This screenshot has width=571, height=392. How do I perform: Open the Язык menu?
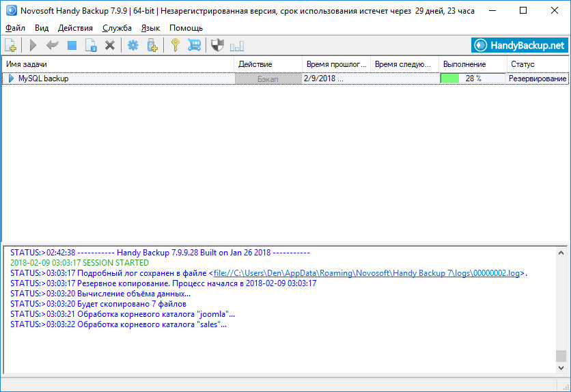pyautogui.click(x=150, y=28)
